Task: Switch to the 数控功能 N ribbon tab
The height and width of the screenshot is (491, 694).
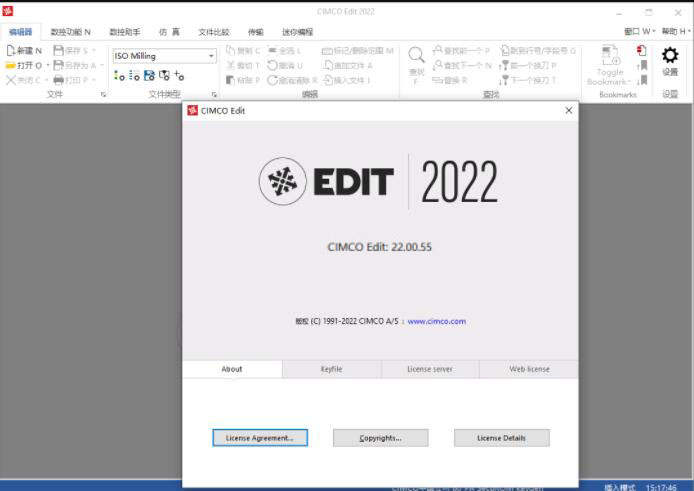Action: point(70,32)
